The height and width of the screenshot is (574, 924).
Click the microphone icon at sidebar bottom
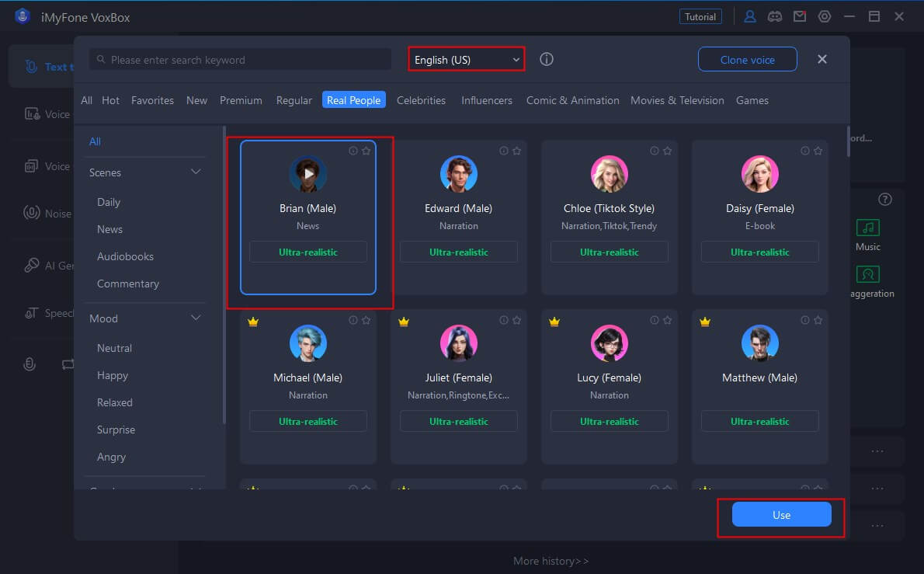tap(30, 364)
